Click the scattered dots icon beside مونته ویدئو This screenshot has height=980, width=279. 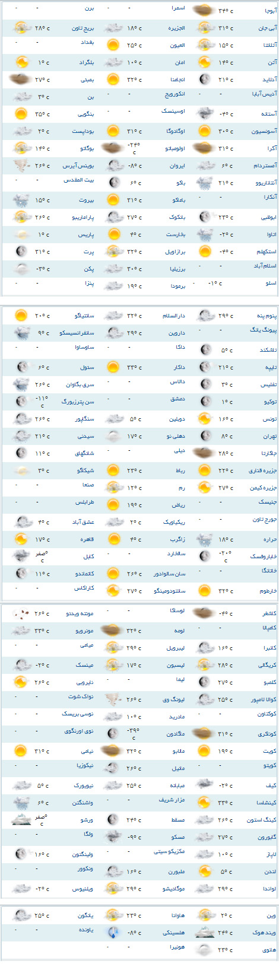21,614
